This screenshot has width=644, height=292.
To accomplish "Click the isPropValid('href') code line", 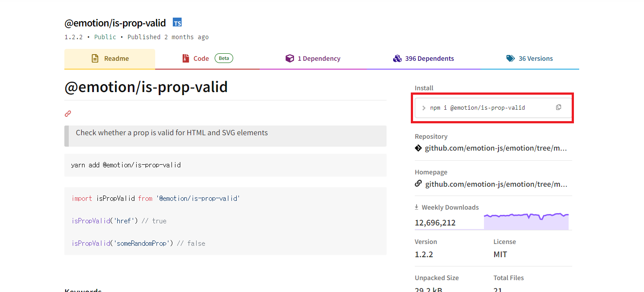I will [x=119, y=221].
